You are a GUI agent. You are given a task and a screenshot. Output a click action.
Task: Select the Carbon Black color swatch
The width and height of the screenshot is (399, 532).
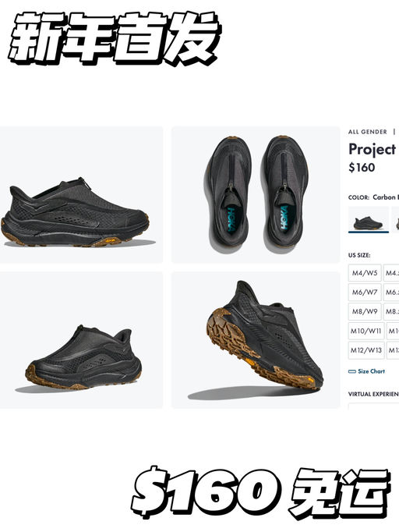368,219
